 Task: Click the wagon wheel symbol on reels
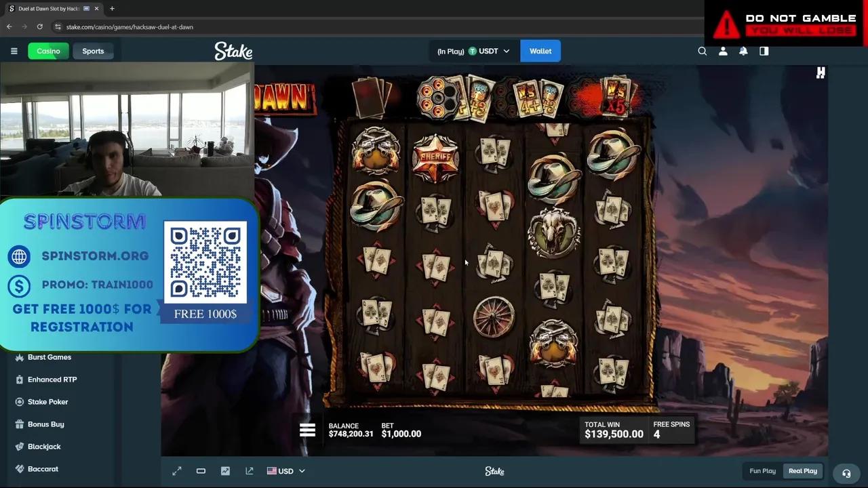[494, 317]
